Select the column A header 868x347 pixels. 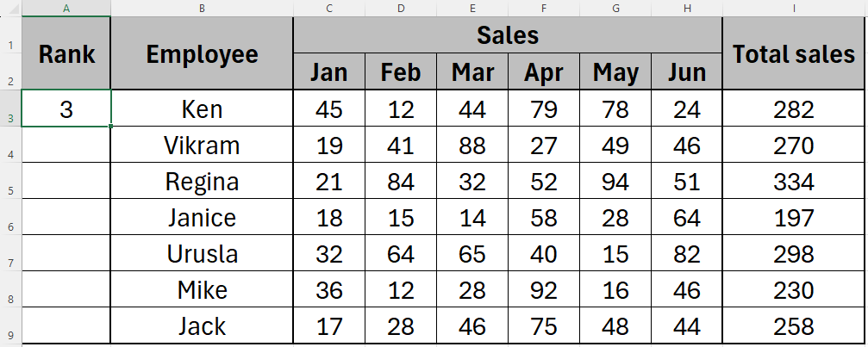coord(66,8)
